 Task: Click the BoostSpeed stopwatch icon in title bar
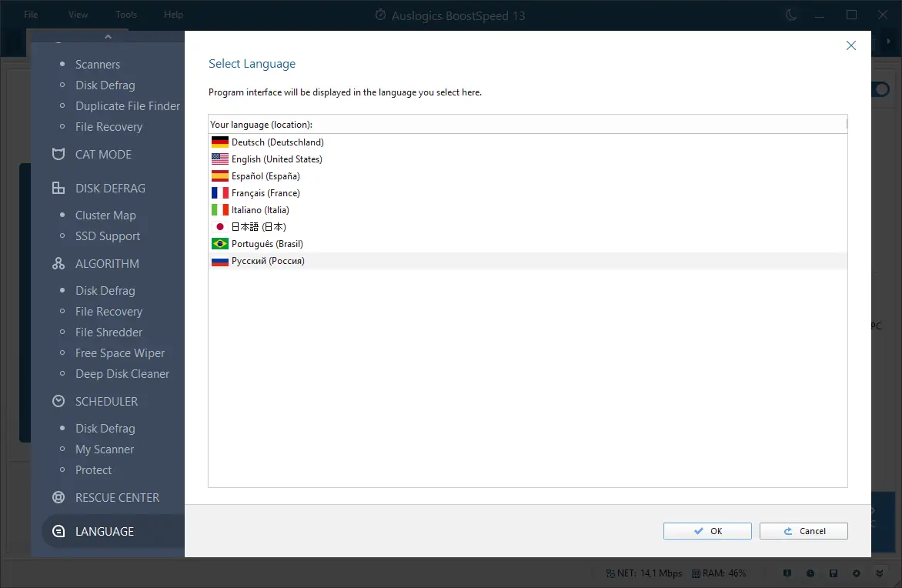[x=380, y=15]
